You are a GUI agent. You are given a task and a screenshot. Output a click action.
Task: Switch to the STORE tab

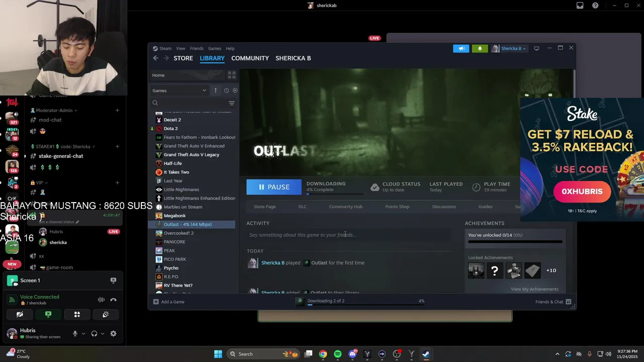[x=183, y=58]
